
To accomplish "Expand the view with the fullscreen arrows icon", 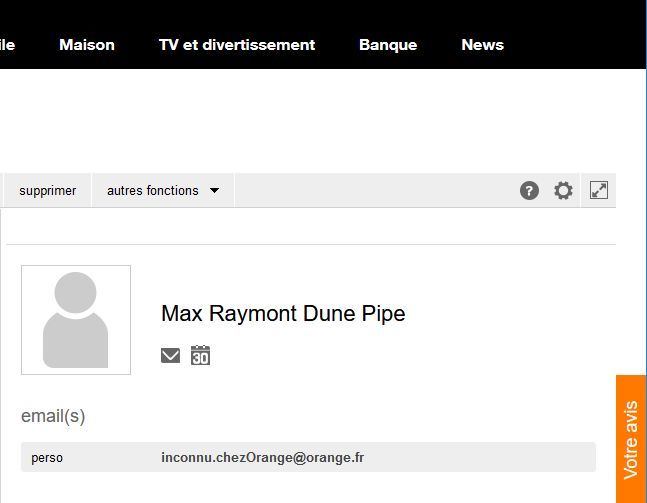I will tap(599, 190).
